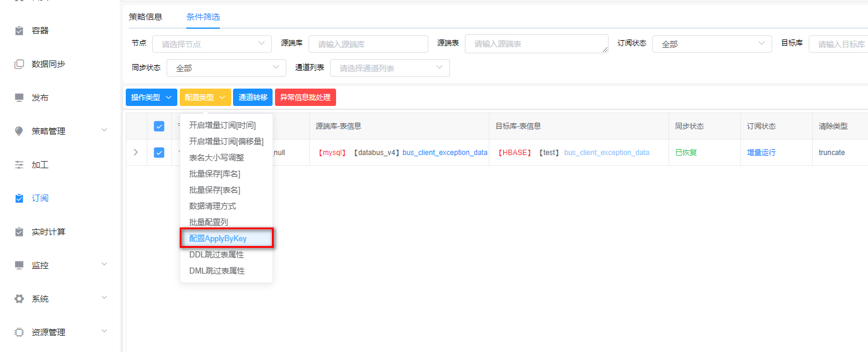Viewport: 868px width, 352px height.
Task: Choose 数据清理方式 menu option
Action: (213, 206)
